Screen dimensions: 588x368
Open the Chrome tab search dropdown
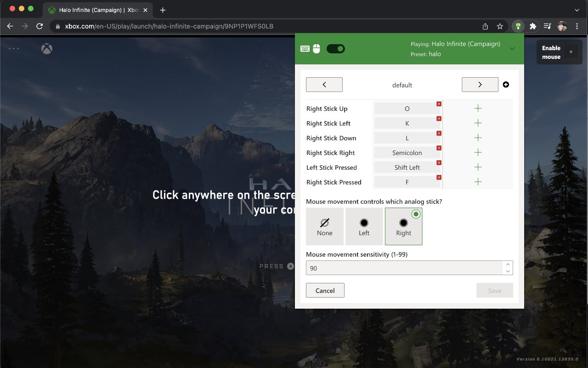tap(577, 10)
